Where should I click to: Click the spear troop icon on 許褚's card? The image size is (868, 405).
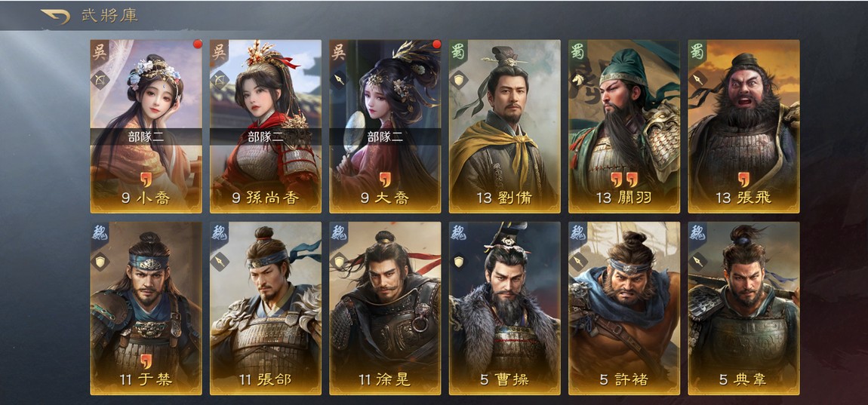[578, 261]
